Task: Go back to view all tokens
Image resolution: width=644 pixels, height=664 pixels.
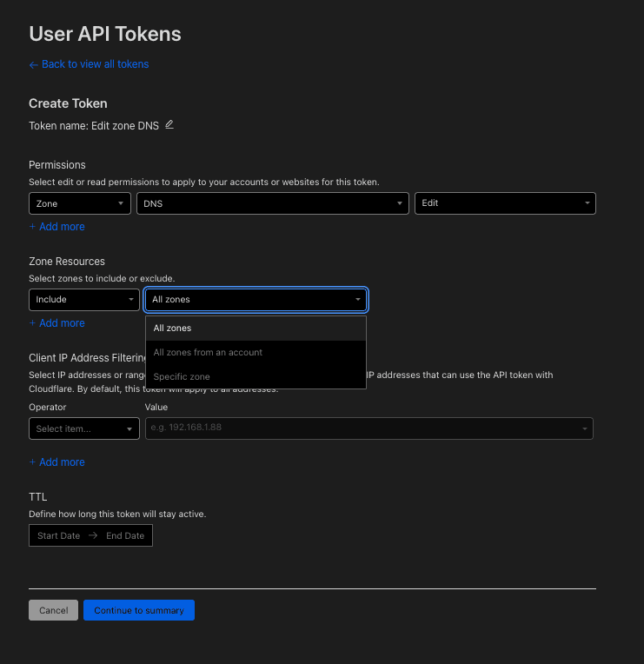Action: coord(89,64)
